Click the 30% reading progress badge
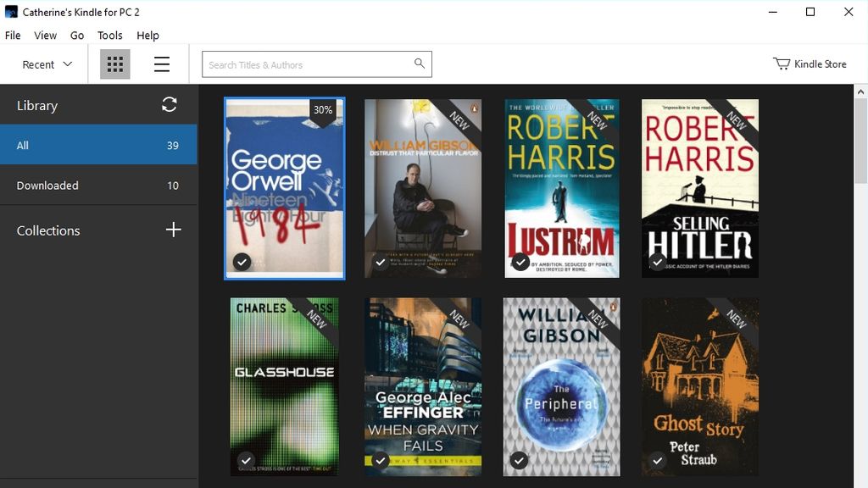Viewport: 868px width, 488px height. [323, 109]
